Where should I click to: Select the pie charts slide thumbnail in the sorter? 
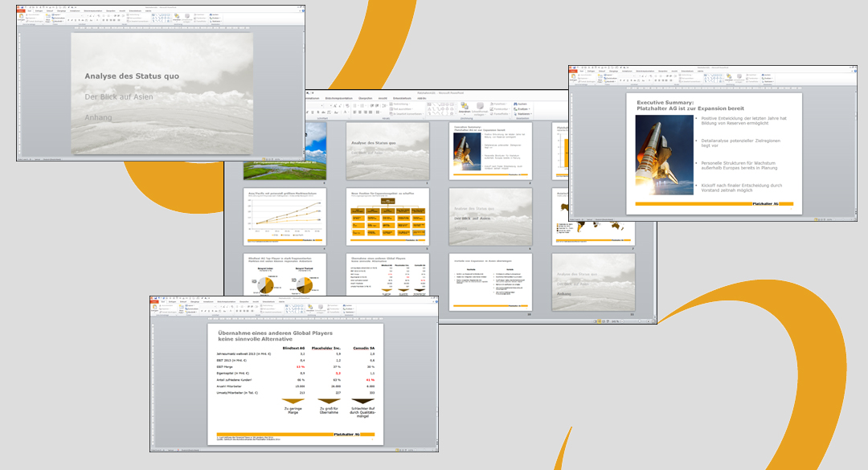click(x=285, y=275)
